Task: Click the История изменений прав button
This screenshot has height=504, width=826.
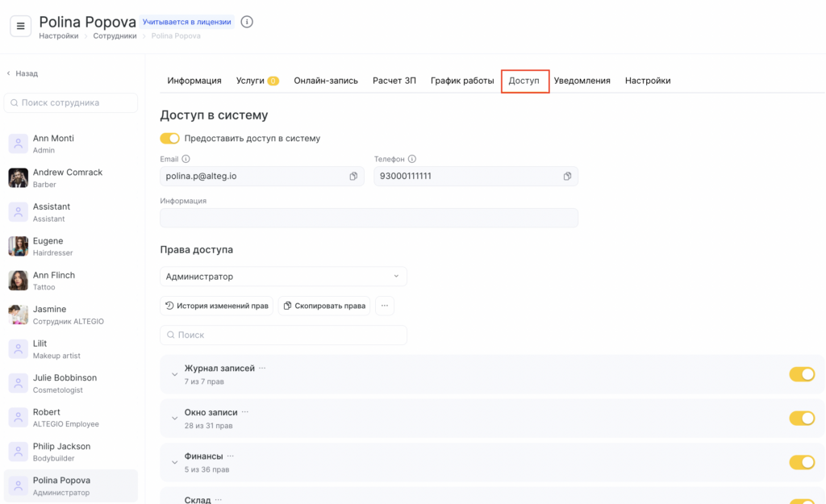Action: tap(216, 306)
